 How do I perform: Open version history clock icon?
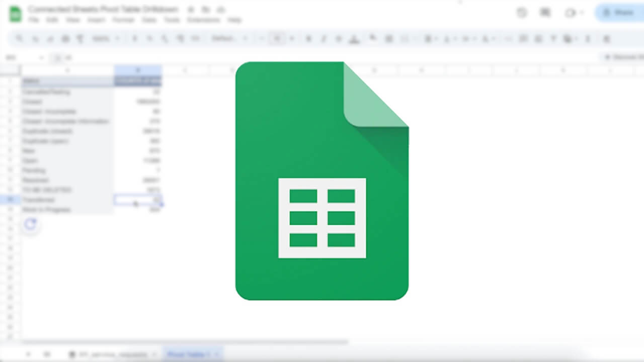522,13
